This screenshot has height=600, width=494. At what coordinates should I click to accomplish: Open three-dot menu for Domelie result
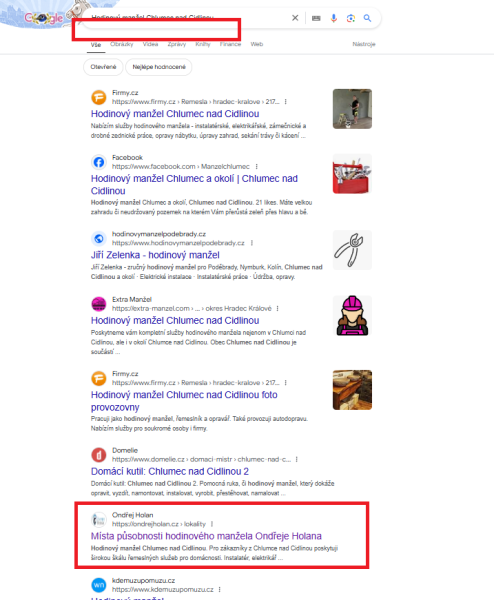tap(297, 459)
